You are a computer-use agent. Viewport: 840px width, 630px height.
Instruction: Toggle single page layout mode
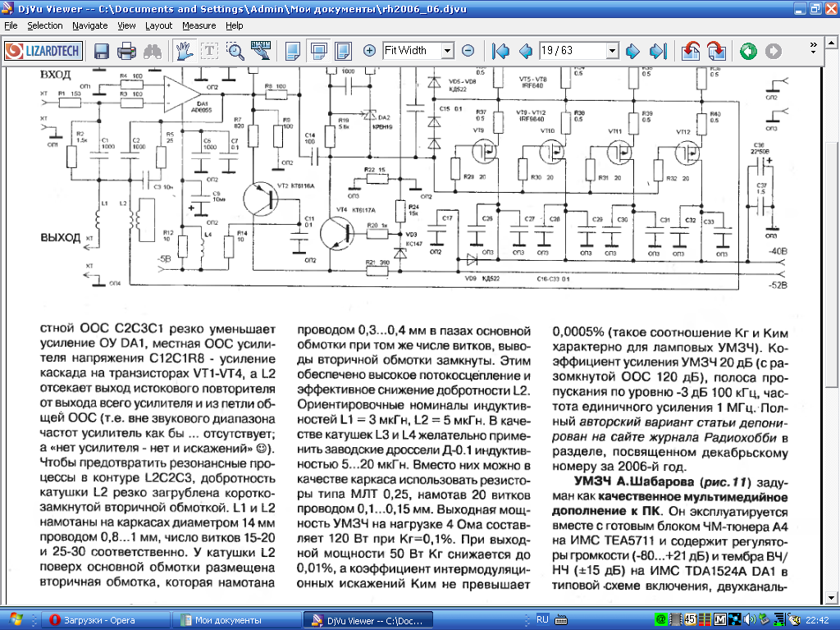pyautogui.click(x=292, y=51)
